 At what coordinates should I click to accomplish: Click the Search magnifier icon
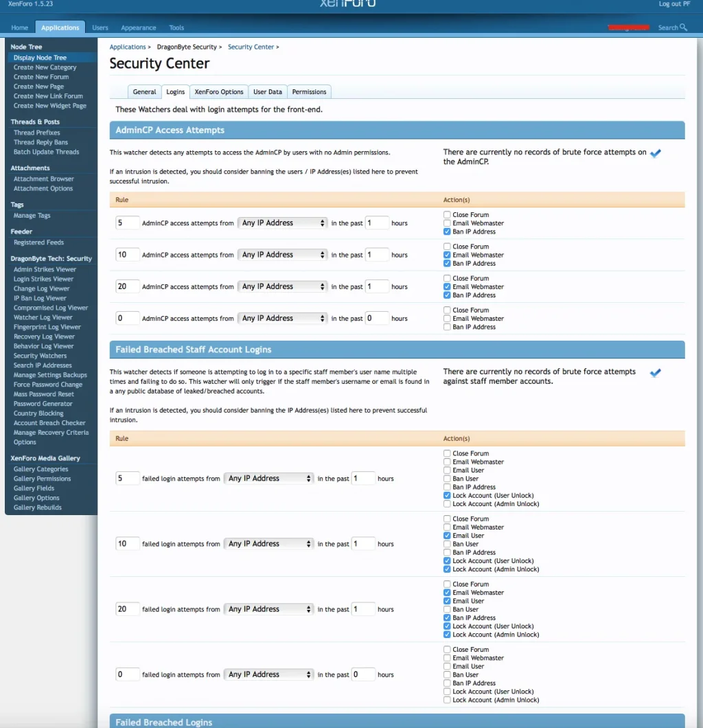pos(683,27)
